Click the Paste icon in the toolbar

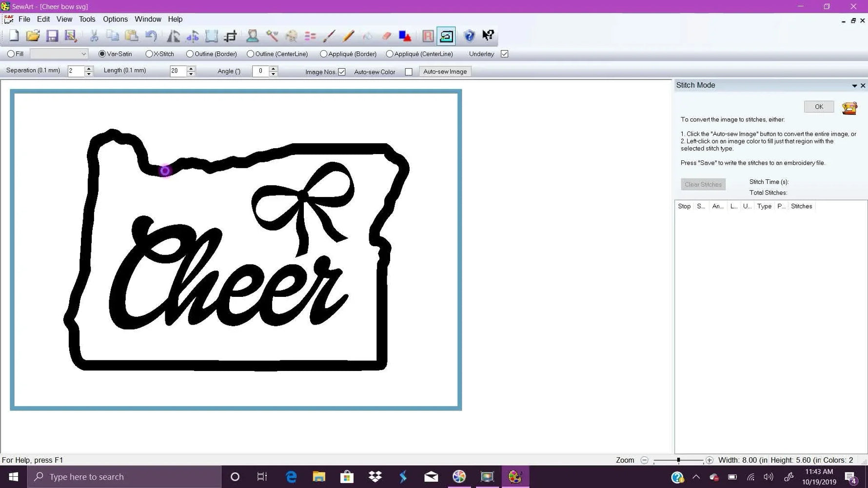[132, 36]
